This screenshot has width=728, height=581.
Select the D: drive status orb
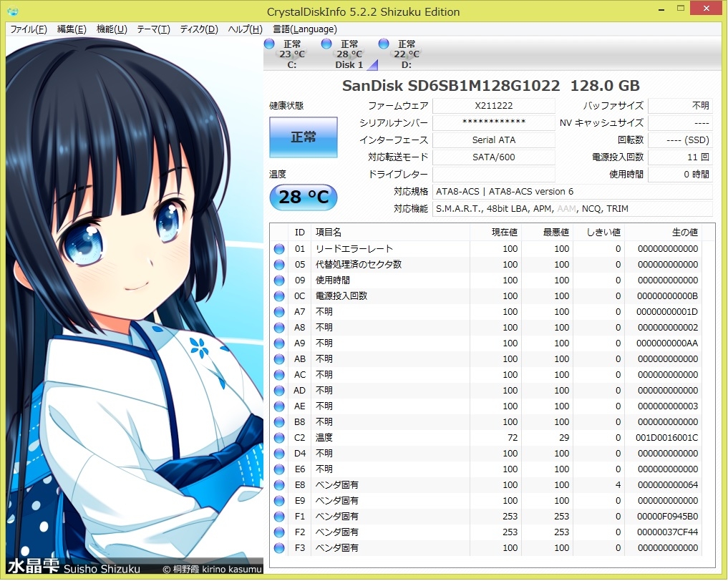coord(384,44)
